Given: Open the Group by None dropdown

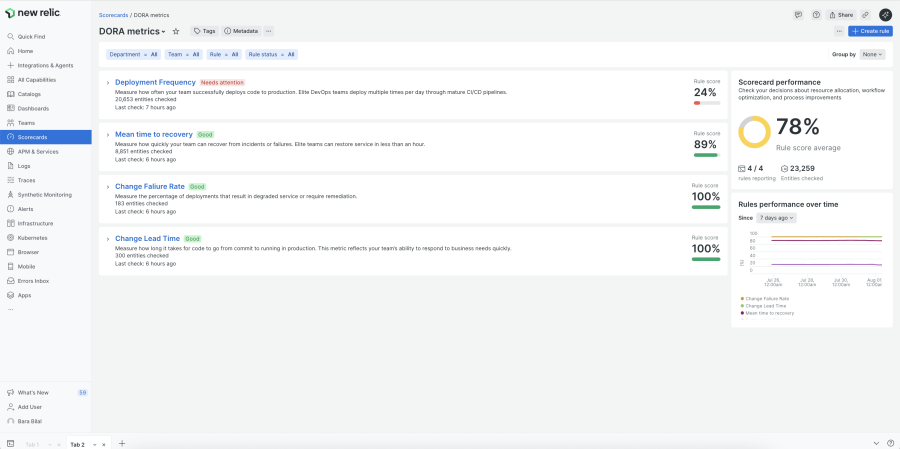Looking at the screenshot, I should (872, 55).
